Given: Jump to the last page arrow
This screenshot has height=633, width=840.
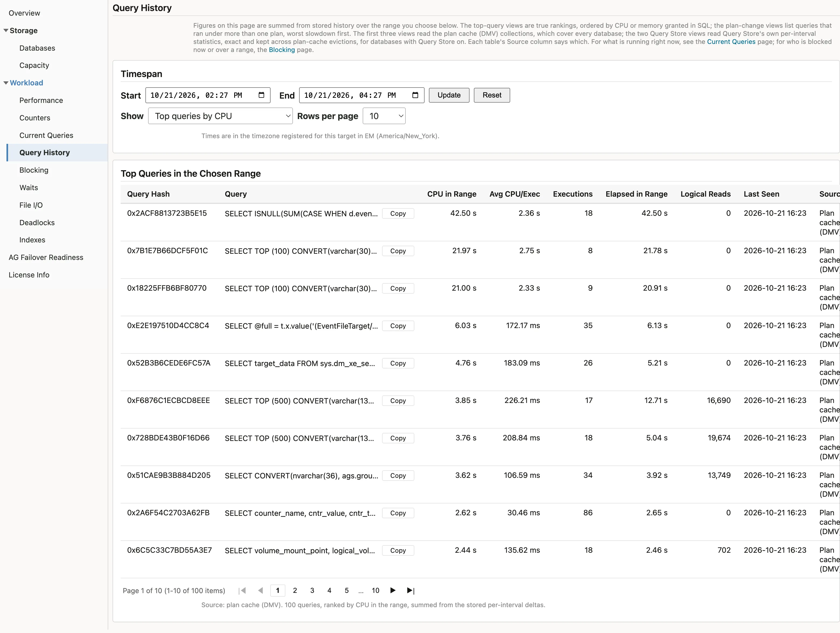Looking at the screenshot, I should tap(411, 590).
